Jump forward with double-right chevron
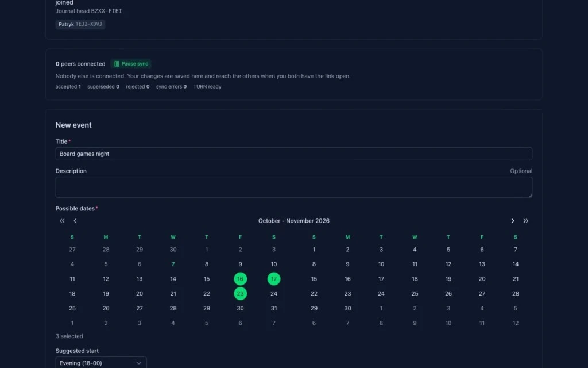 click(x=526, y=221)
